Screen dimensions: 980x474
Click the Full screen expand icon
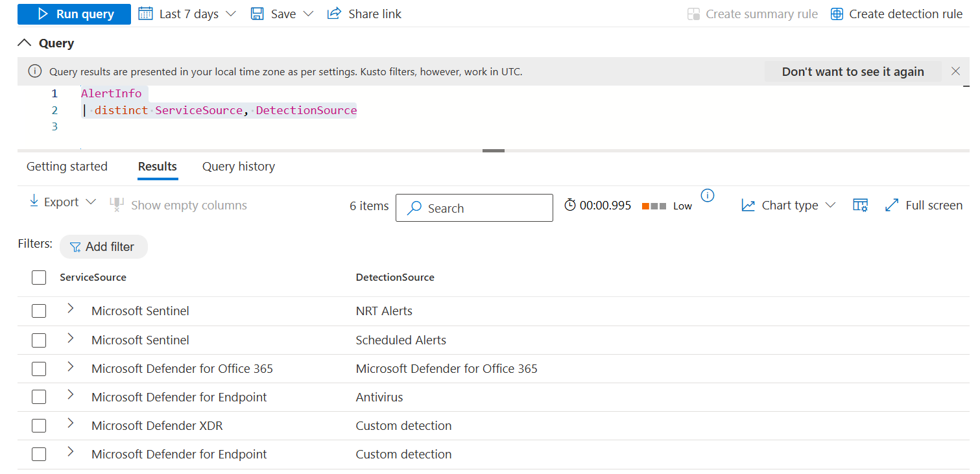(x=891, y=206)
